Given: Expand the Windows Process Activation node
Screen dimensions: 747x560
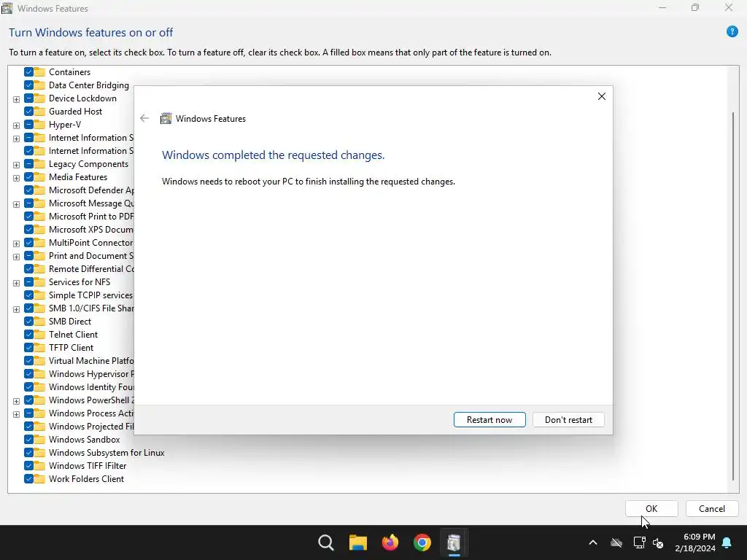Looking at the screenshot, I should (16, 414).
